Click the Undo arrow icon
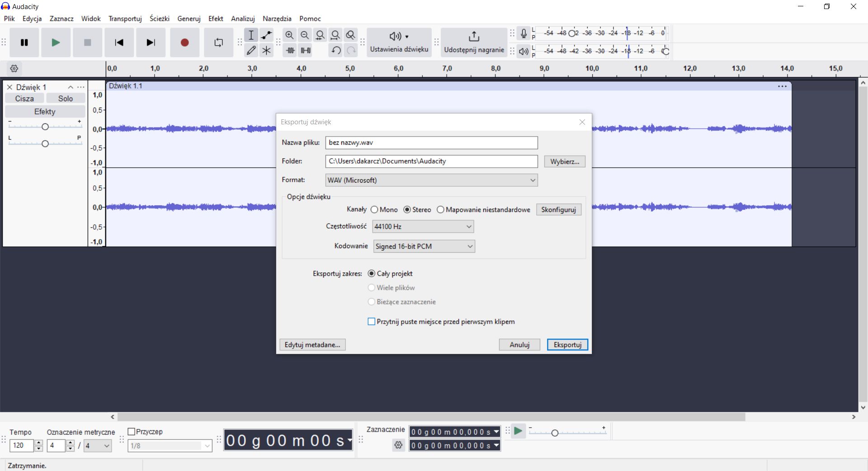The height and width of the screenshot is (471, 868). (335, 51)
